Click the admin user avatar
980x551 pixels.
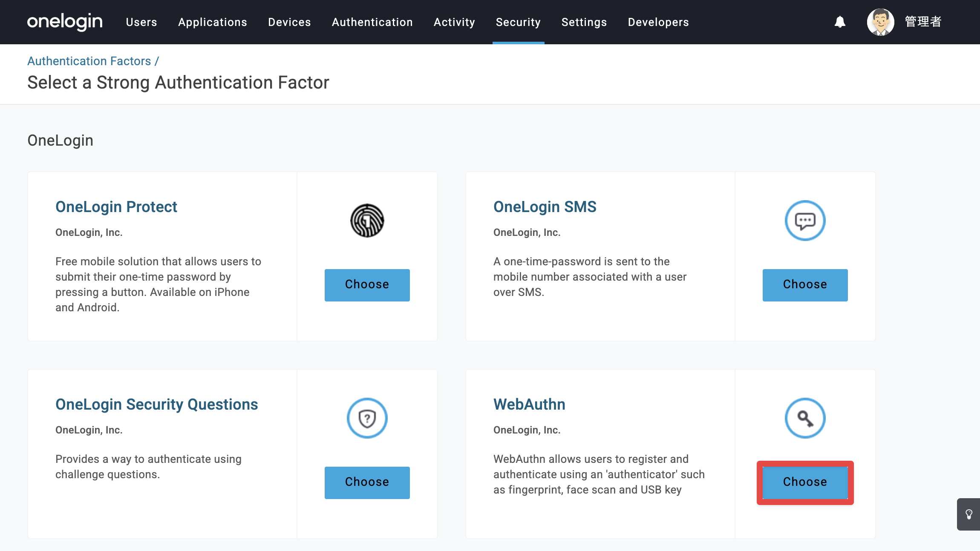tap(880, 22)
